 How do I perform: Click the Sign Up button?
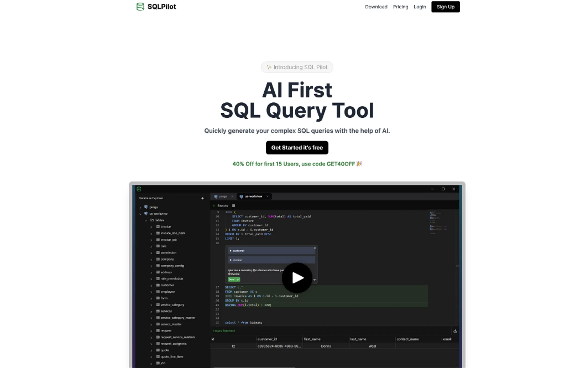(445, 7)
